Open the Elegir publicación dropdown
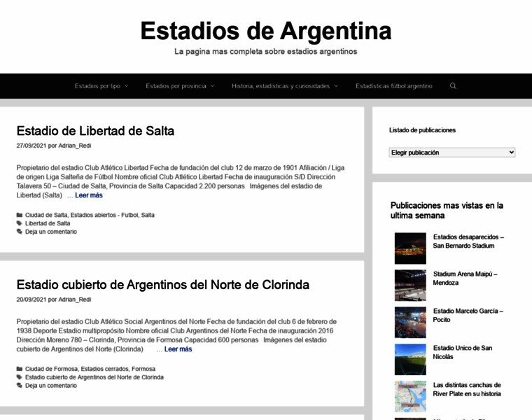 pyautogui.click(x=452, y=153)
